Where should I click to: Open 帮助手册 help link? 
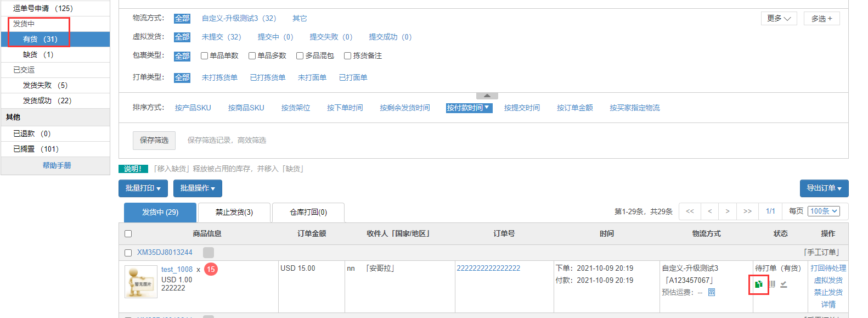pyautogui.click(x=57, y=165)
